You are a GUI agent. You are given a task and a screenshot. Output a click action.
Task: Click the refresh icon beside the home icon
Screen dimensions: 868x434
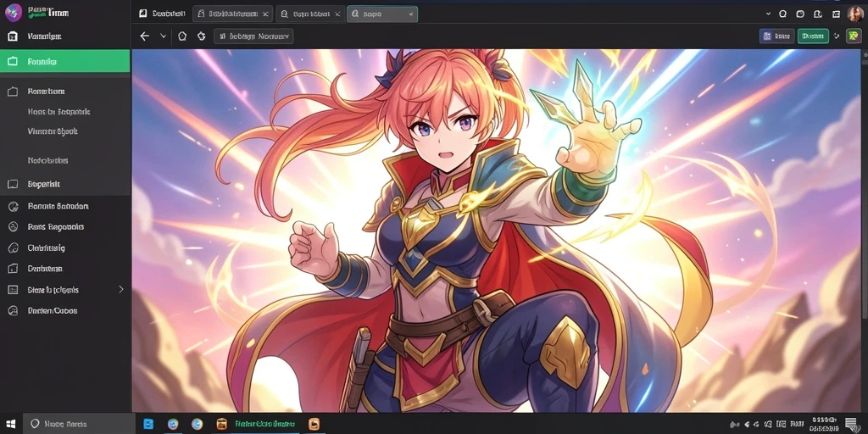tap(202, 36)
